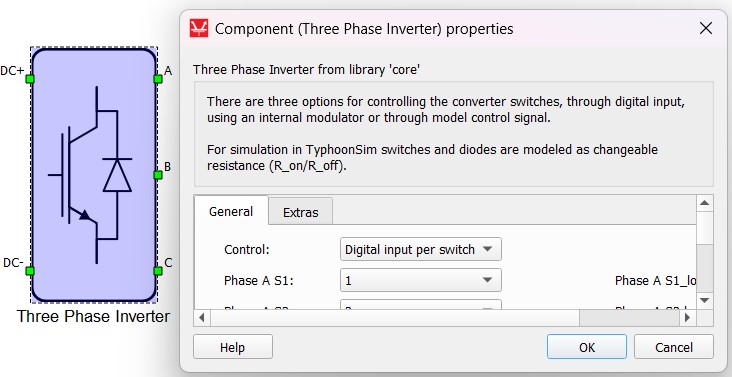
Task: Switch to the General tab
Action: click(x=231, y=211)
